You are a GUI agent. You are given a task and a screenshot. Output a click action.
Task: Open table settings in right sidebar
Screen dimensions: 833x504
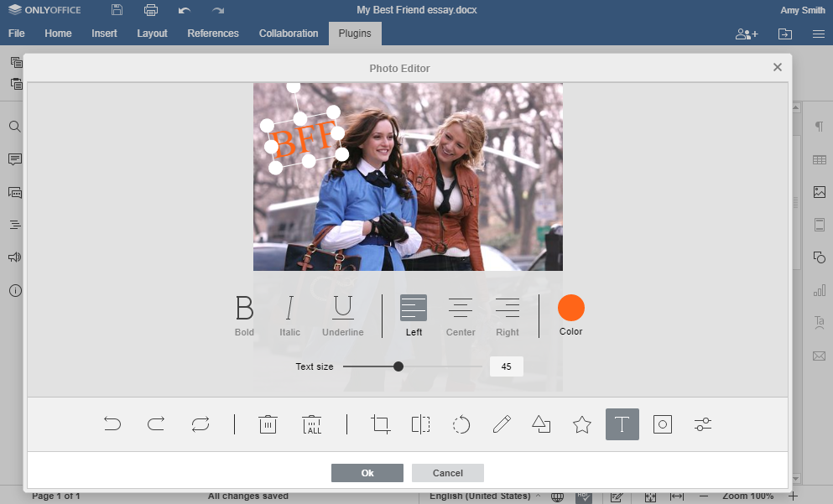point(820,159)
